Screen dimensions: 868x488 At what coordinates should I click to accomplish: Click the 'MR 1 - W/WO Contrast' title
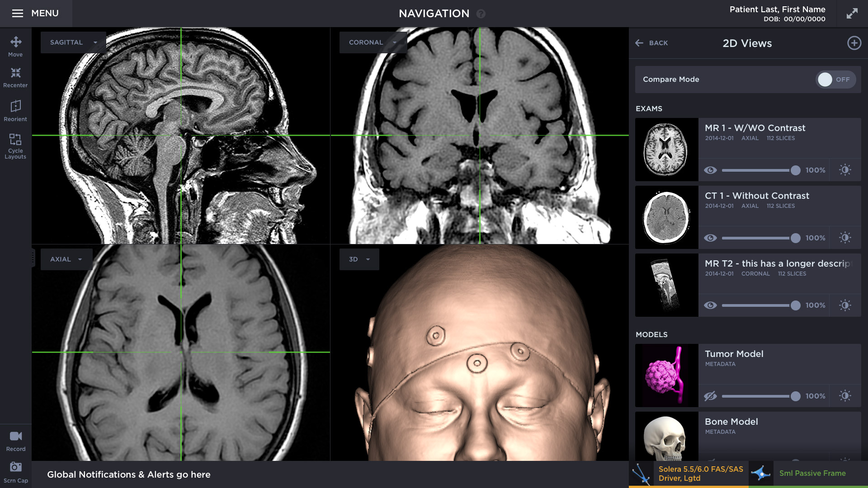pyautogui.click(x=755, y=128)
